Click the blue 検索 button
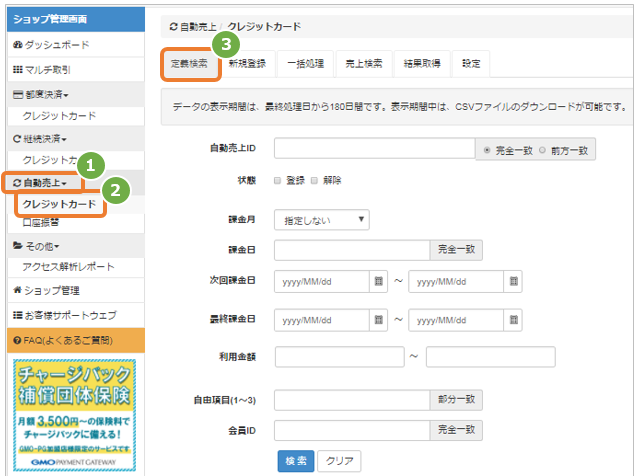 296,461
